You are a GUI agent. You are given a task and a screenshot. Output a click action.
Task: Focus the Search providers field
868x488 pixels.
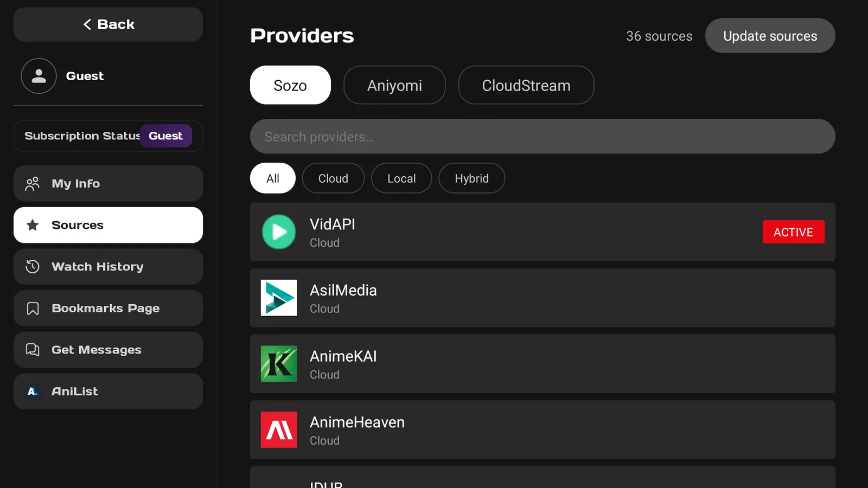click(x=542, y=137)
